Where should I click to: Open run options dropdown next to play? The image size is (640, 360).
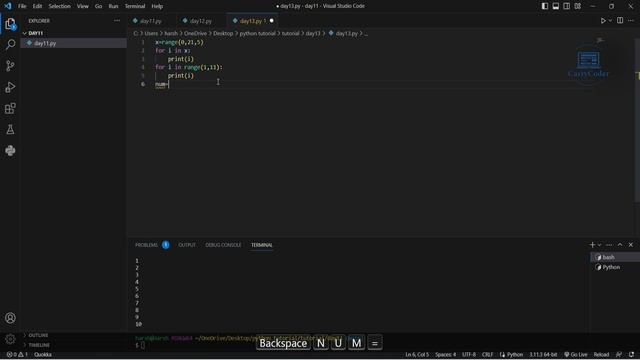[x=610, y=20]
